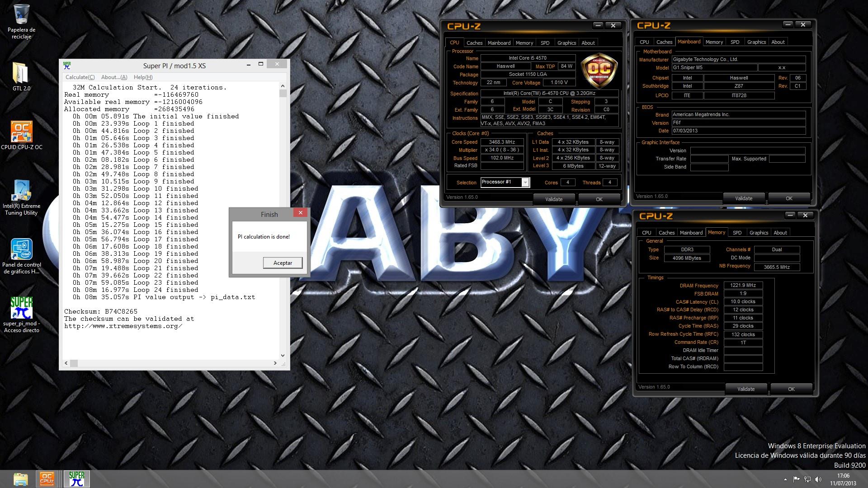Image resolution: width=868 pixels, height=488 pixels.
Task: Open File Explorer from the taskbar
Action: pyautogui.click(x=21, y=479)
